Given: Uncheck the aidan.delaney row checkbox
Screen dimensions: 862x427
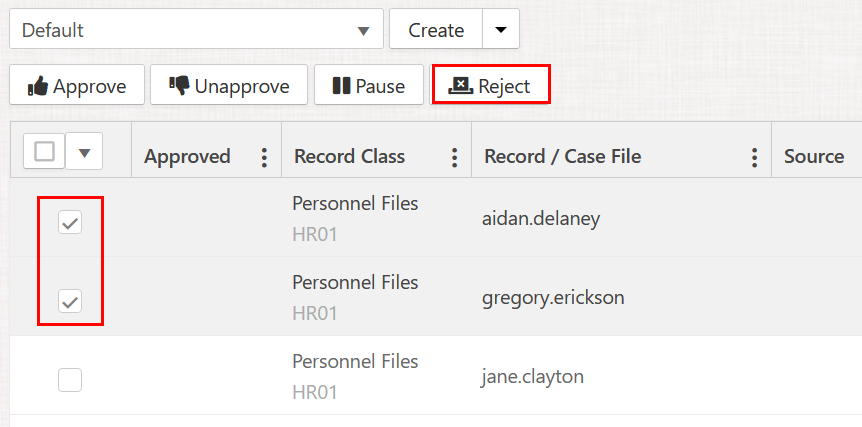Looking at the screenshot, I should [x=70, y=222].
